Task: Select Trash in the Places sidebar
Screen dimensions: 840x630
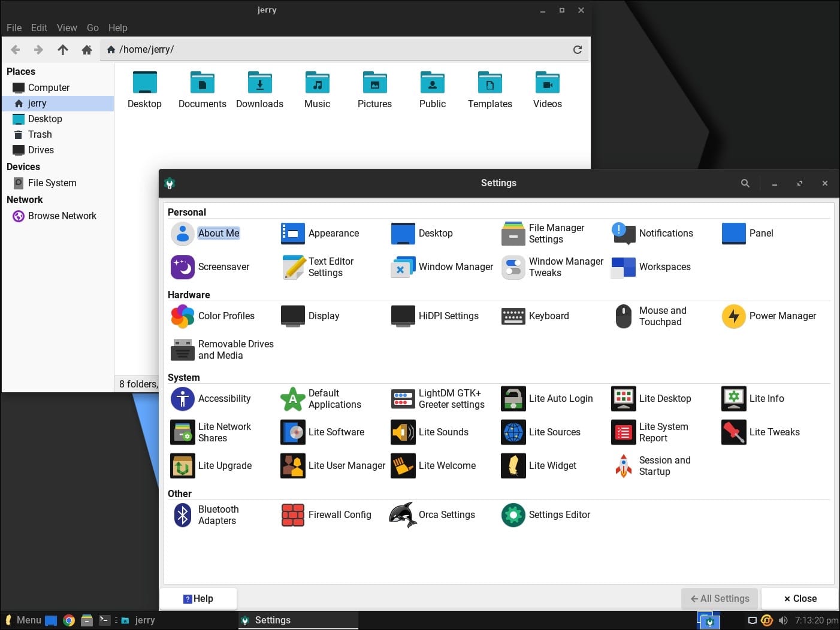Action: pyautogui.click(x=40, y=134)
